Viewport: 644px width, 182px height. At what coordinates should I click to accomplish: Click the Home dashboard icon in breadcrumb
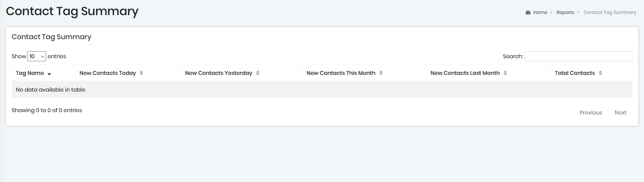tap(528, 12)
